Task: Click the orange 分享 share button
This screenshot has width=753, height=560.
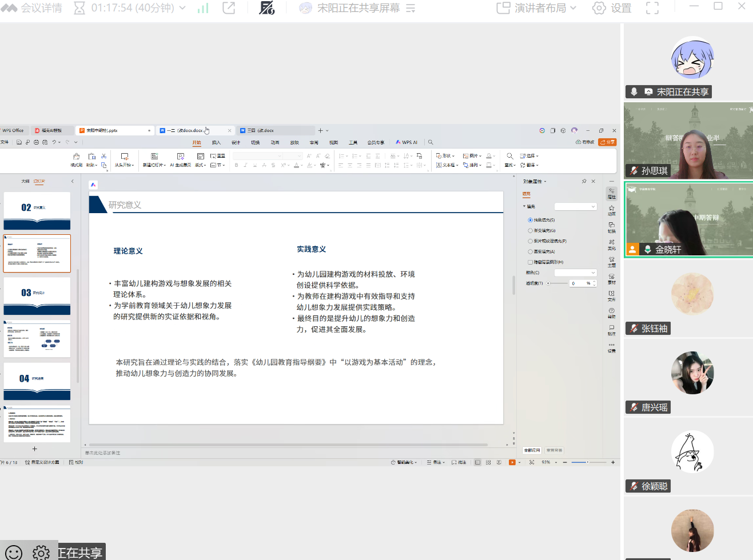Action: point(607,142)
